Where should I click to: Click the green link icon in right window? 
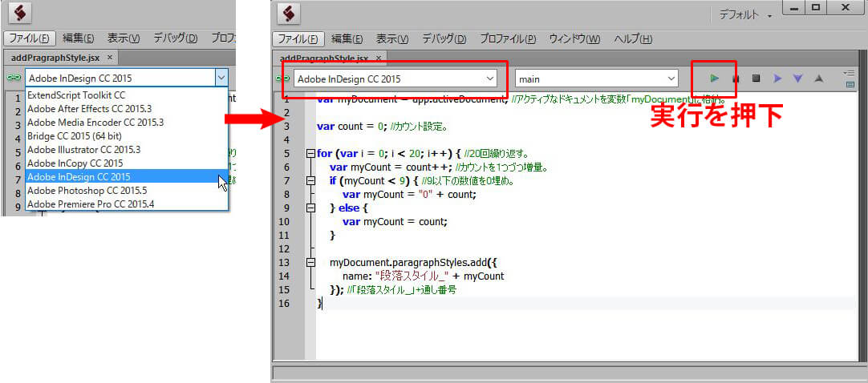point(282,79)
